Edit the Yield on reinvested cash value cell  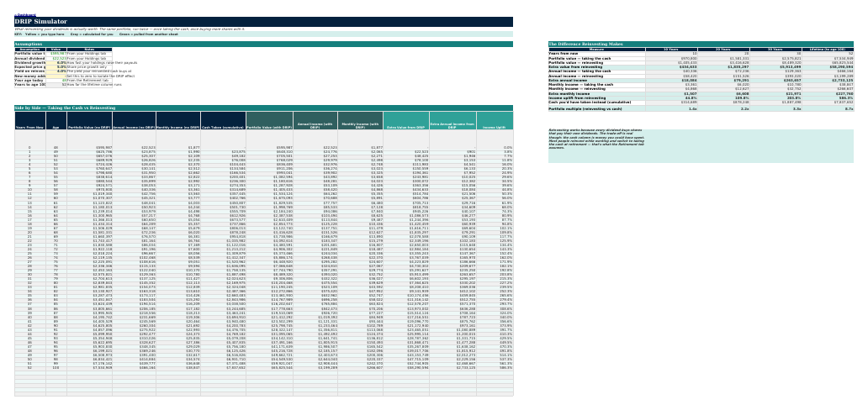56,71
